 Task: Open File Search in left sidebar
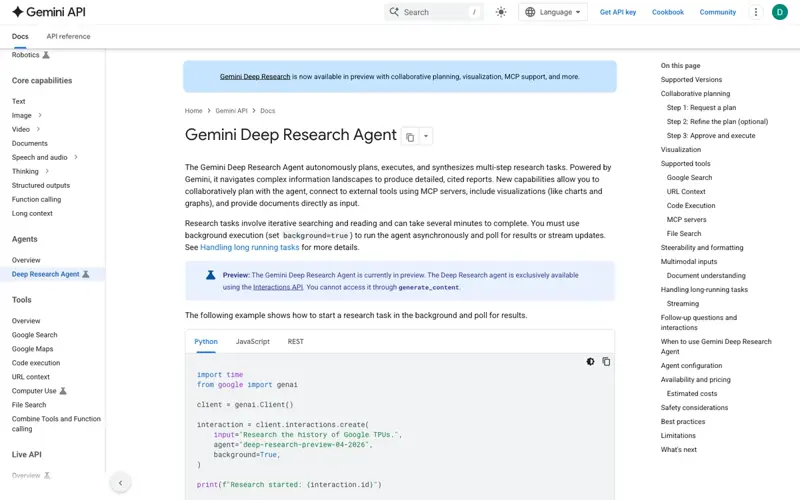pos(29,405)
